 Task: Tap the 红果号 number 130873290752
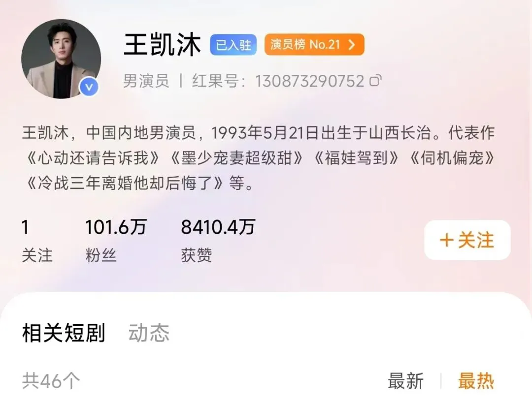pyautogui.click(x=310, y=81)
